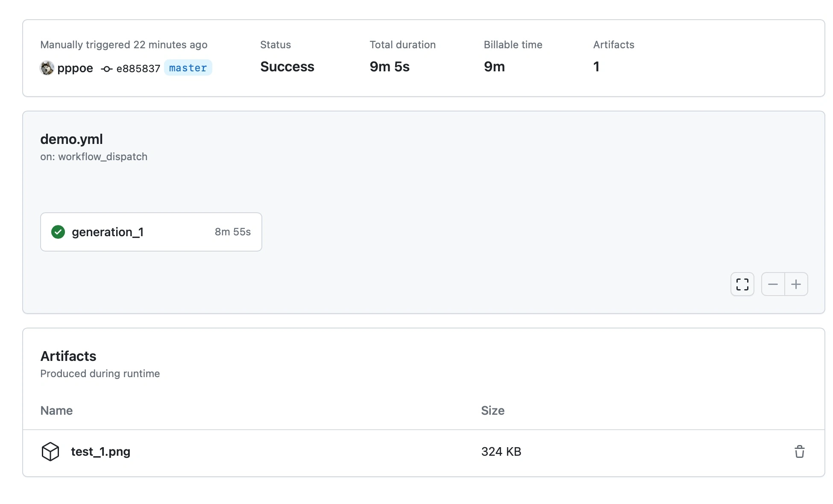The image size is (833, 504).
Task: Download the test_1.png artifact
Action: click(101, 451)
